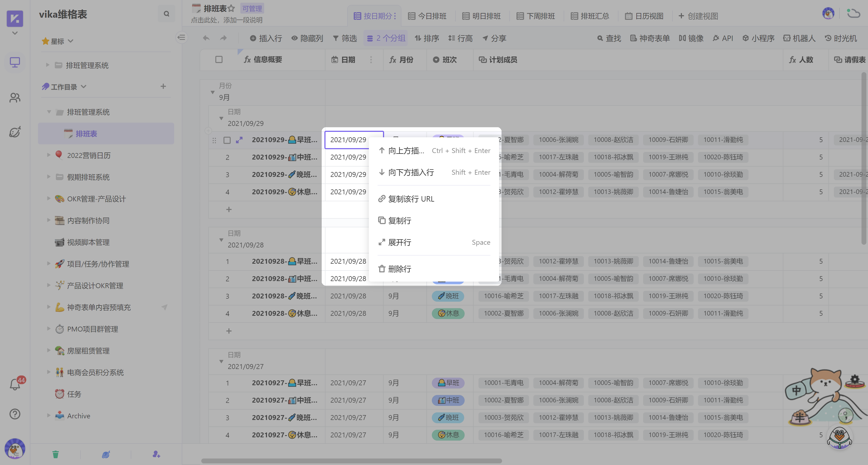The width and height of the screenshot is (868, 465).
Task: Open the help question mark icon
Action: [15, 414]
